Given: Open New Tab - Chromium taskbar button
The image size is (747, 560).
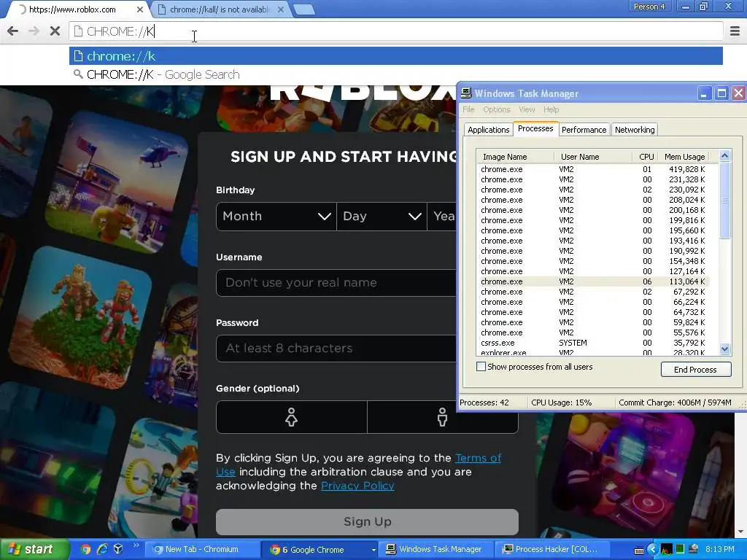Looking at the screenshot, I should click(201, 550).
